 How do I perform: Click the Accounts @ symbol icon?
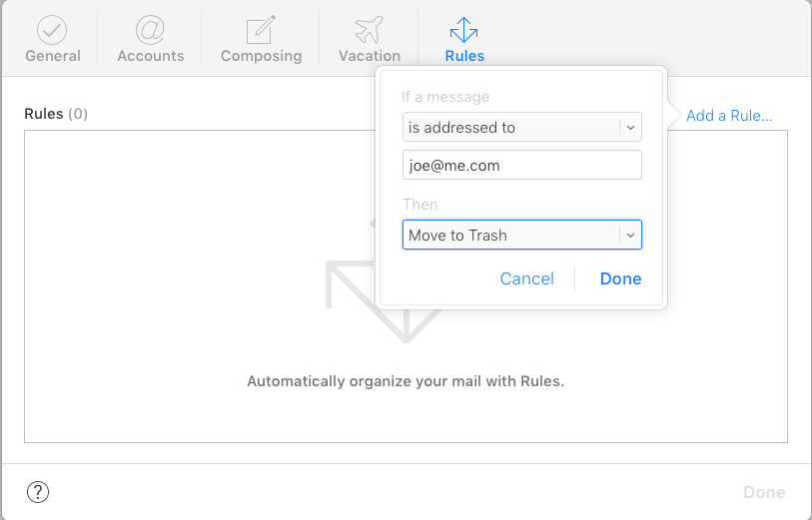pyautogui.click(x=150, y=30)
